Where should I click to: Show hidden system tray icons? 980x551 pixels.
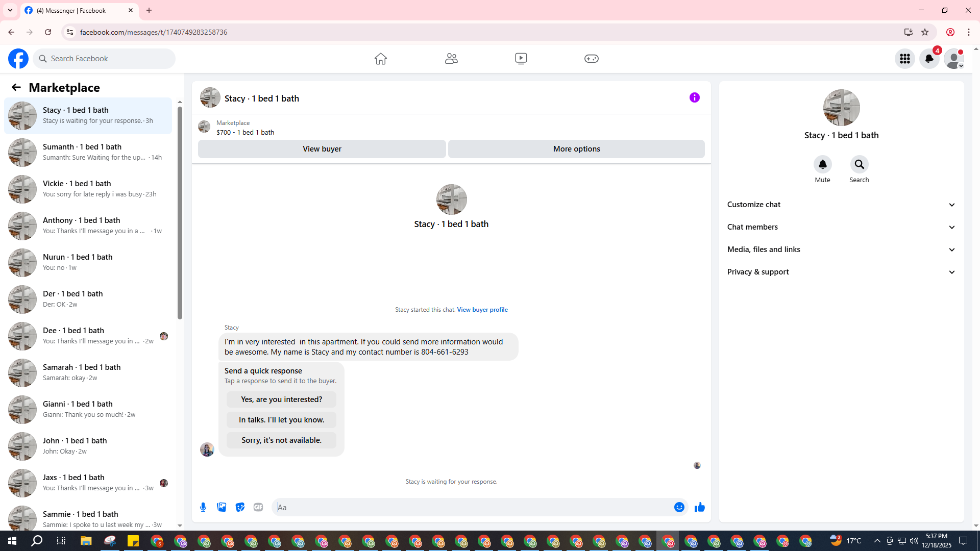[x=877, y=541]
